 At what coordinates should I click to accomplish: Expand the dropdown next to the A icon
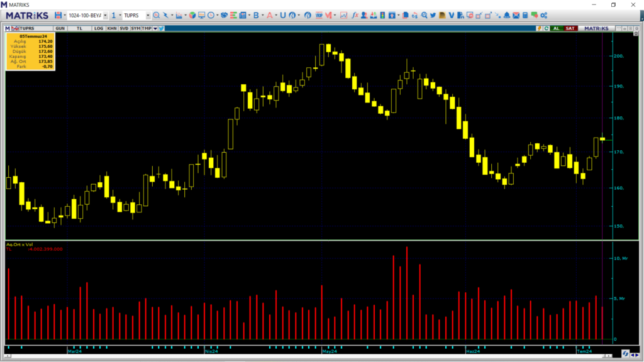[x=276, y=15]
